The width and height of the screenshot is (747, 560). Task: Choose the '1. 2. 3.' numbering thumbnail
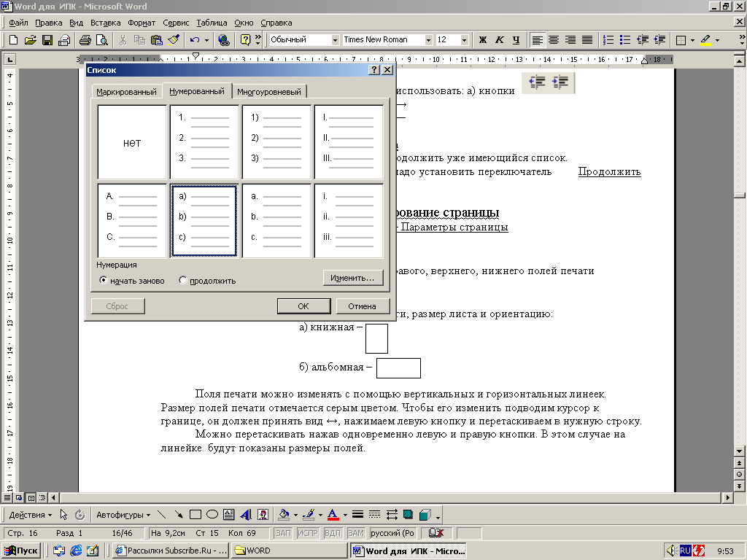click(204, 142)
